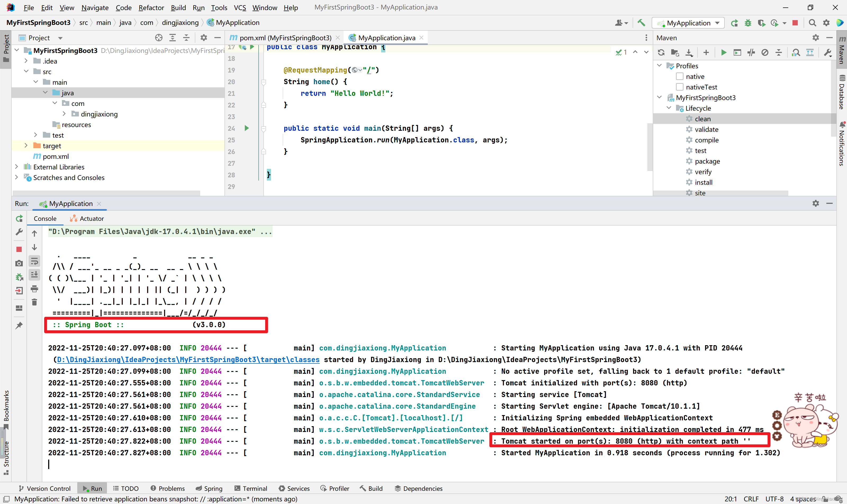Open the MyApplication run configuration dropdown

pos(688,23)
